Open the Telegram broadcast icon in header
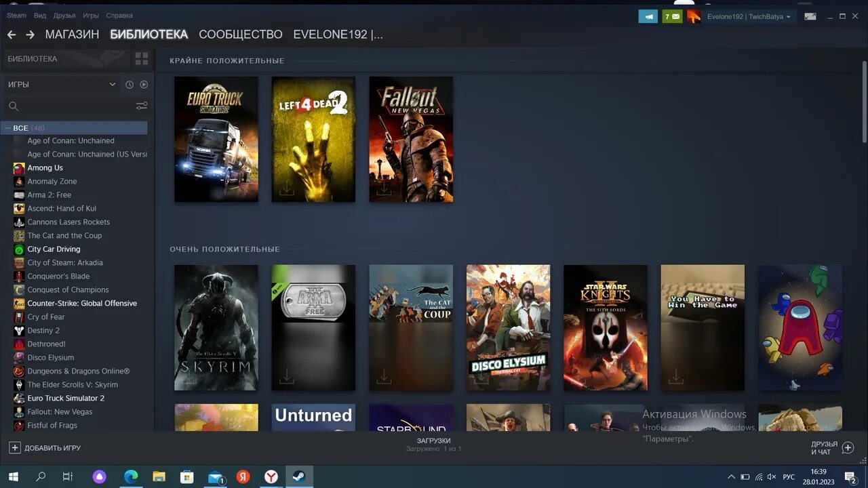 (x=648, y=16)
